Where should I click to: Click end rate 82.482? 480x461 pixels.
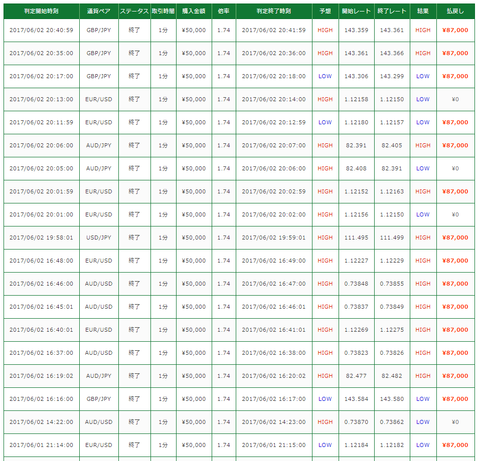point(392,376)
